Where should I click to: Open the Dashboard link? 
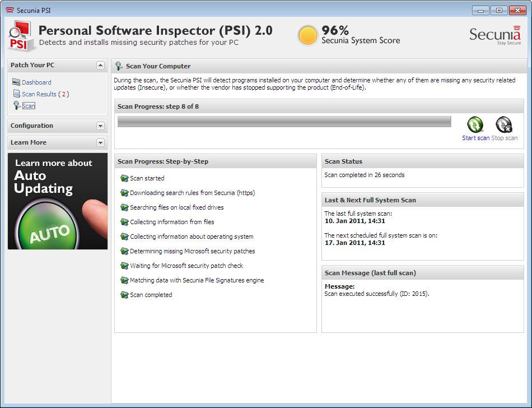[x=36, y=82]
